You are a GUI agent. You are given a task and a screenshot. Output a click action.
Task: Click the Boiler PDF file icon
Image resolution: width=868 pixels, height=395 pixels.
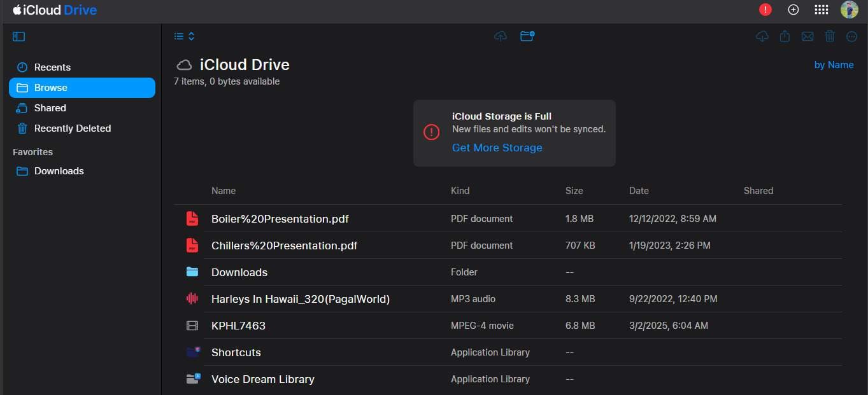pos(192,219)
